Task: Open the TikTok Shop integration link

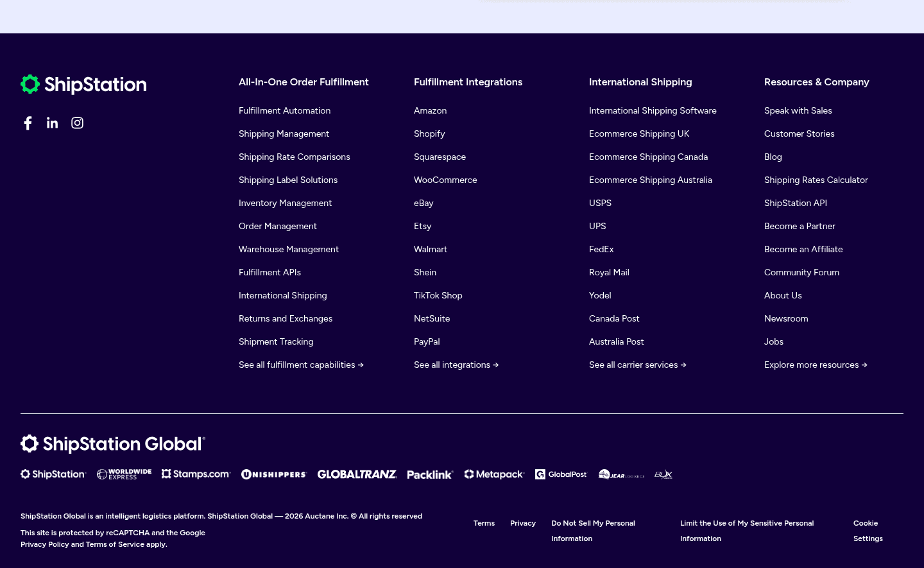Action: coord(438,295)
